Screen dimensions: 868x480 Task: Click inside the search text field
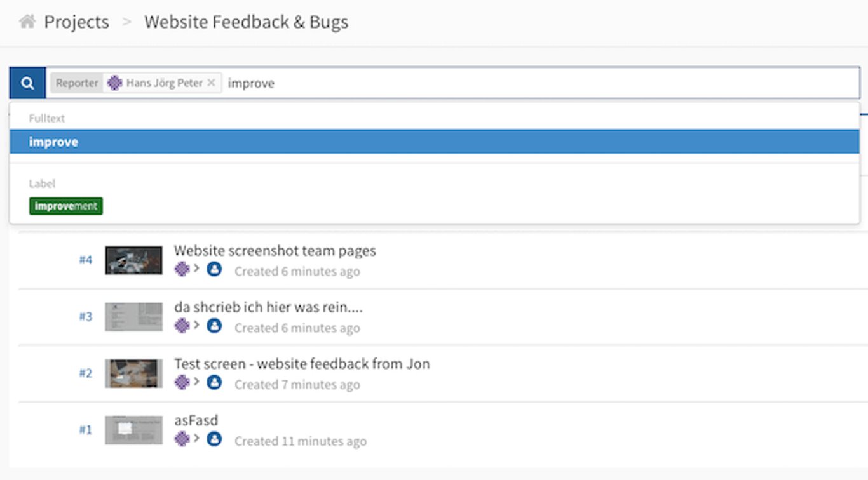(540, 83)
